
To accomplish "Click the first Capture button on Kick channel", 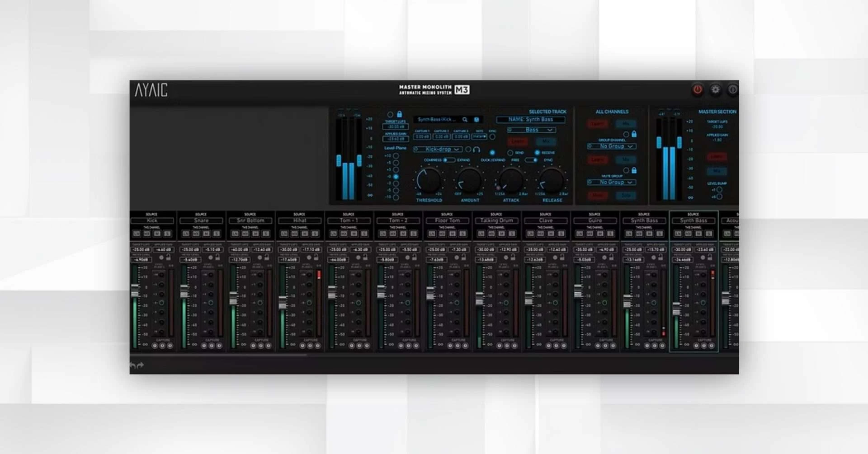I will (x=155, y=346).
